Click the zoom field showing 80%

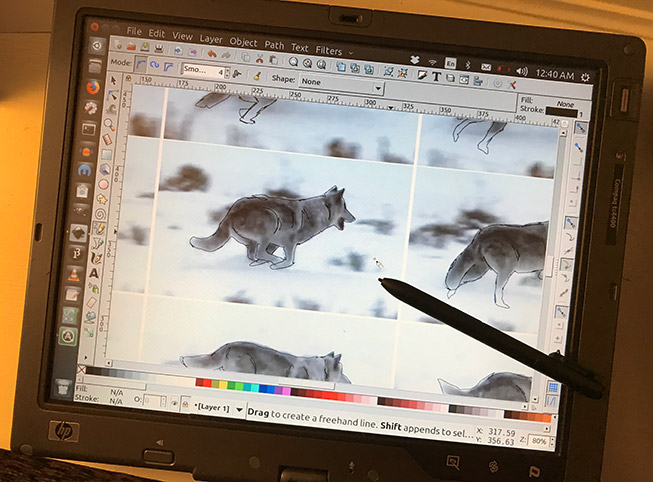tap(539, 441)
